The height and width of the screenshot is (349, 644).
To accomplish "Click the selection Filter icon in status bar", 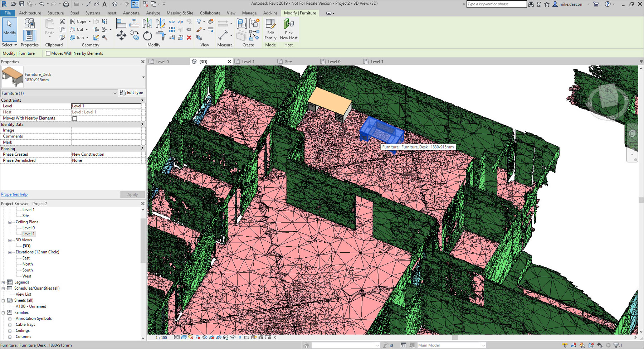I will point(616,345).
